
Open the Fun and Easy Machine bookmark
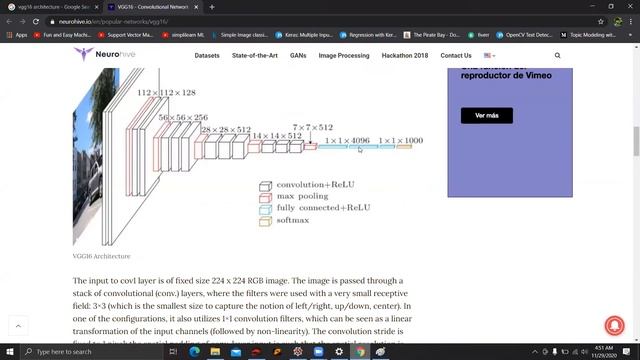(62, 35)
